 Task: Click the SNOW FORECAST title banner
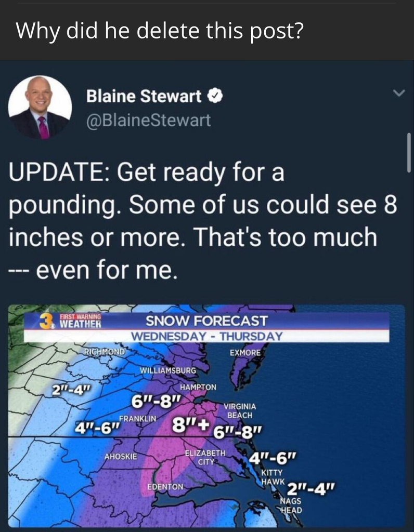point(206,321)
